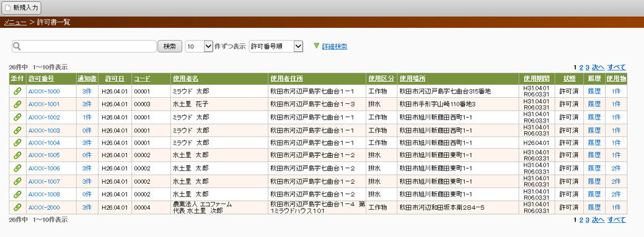This screenshot has height=237, width=644.
Task: Go to page 2 in the top pager
Action: click(x=581, y=67)
